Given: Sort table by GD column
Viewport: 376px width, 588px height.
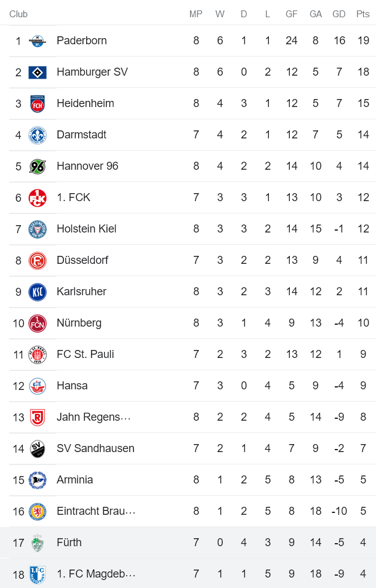Looking at the screenshot, I should [339, 14].
